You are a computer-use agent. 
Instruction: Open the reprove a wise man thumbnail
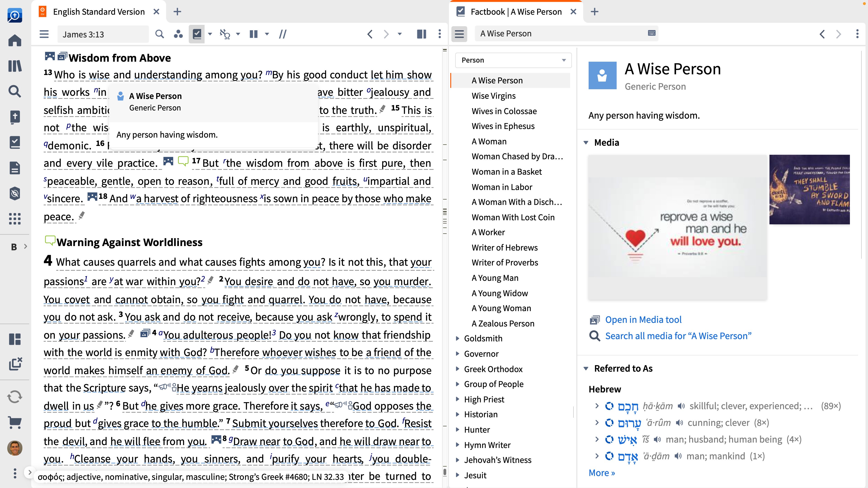point(677,228)
